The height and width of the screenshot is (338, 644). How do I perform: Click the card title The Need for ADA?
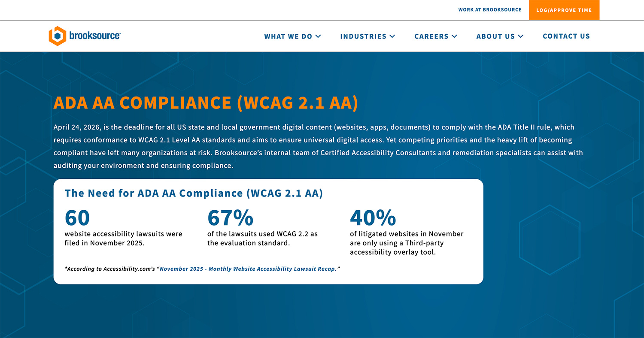click(x=194, y=193)
